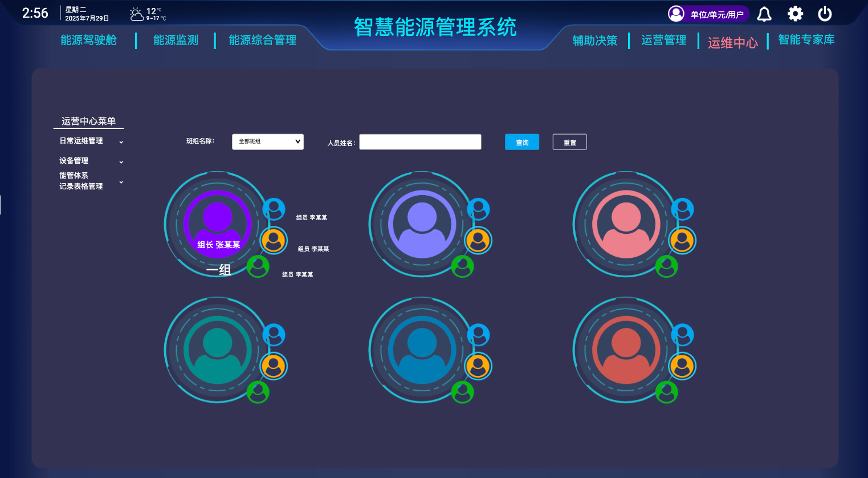Viewport: 868px width, 478px height.
Task: Open the notification bell
Action: [x=764, y=14]
